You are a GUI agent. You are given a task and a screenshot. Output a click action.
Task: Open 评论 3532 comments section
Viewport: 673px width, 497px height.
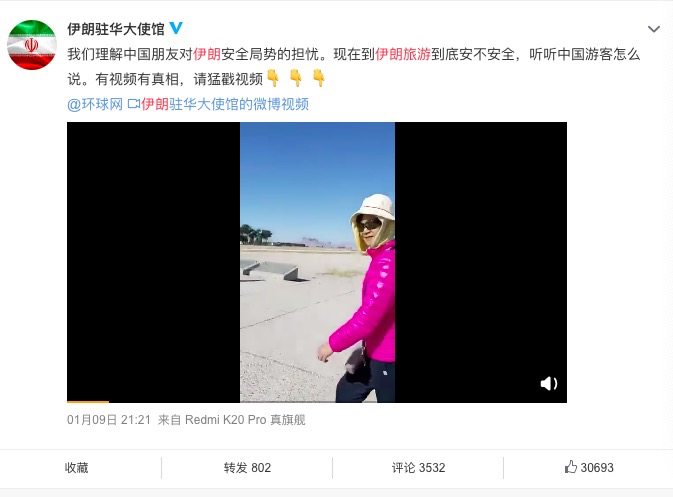[418, 467]
